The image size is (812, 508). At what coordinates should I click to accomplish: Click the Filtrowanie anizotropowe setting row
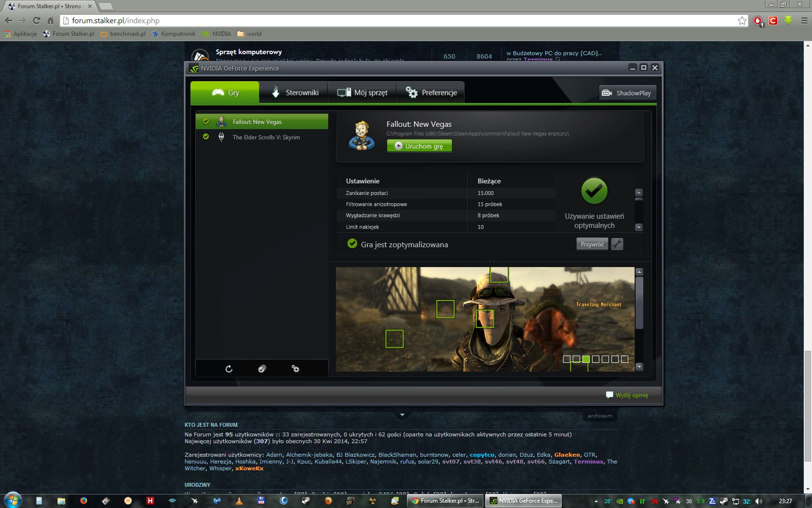pyautogui.click(x=446, y=204)
